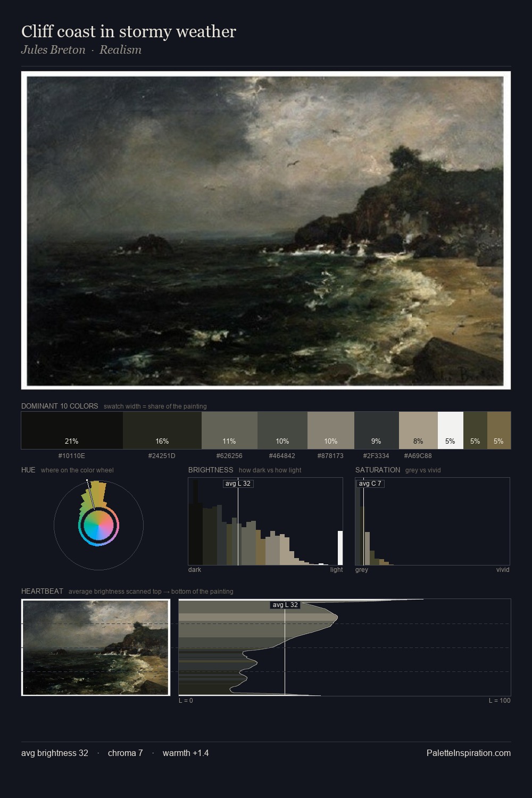The image size is (532, 798).
Task: Open PaletteInspiration.com link
Action: tap(469, 753)
